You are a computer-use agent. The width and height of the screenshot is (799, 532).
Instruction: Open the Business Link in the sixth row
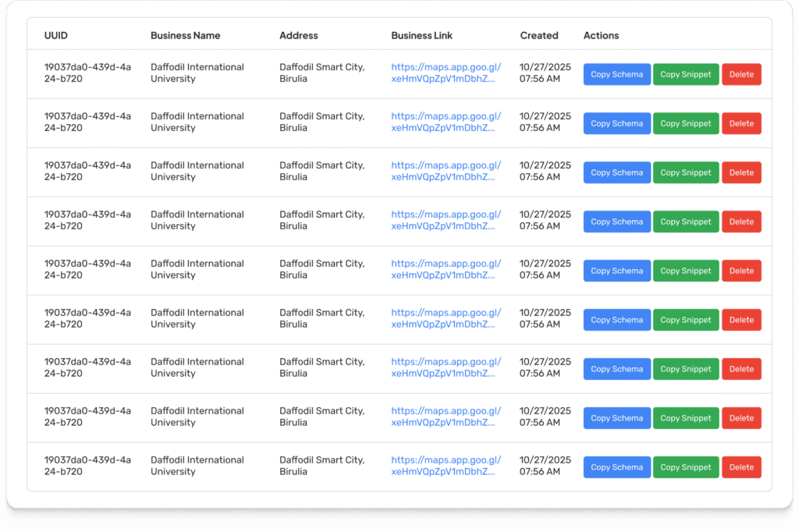446,319
